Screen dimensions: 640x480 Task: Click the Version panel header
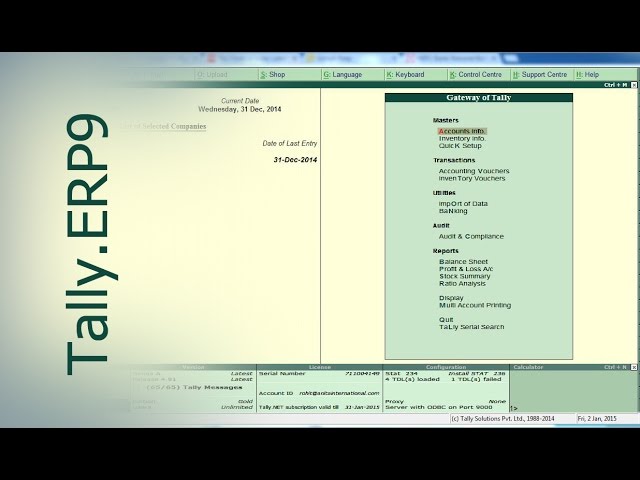tap(193, 367)
